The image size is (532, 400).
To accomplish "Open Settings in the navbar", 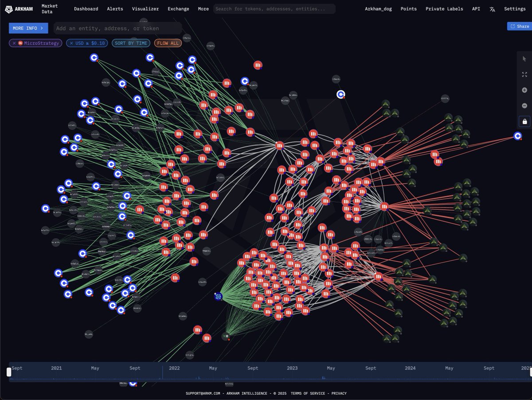I will tap(515, 9).
